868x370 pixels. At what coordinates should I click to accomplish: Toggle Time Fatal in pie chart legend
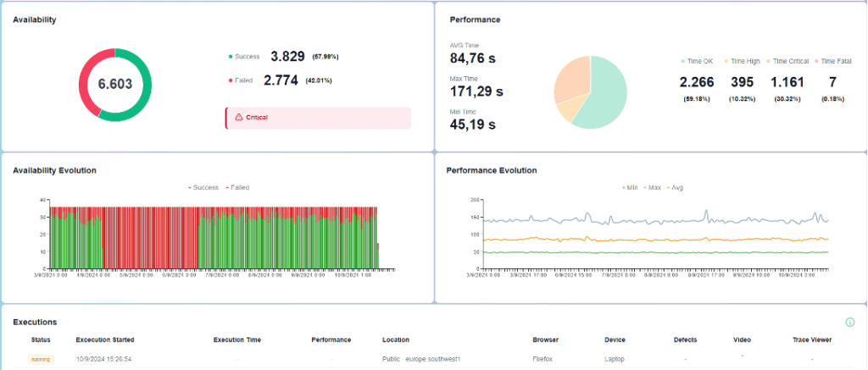click(832, 62)
